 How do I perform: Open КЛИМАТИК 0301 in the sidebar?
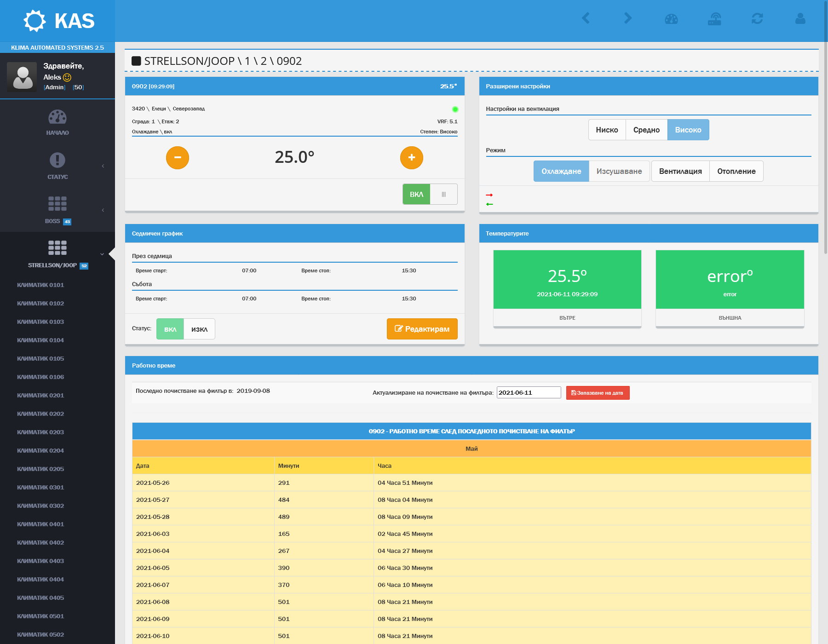tap(40, 487)
